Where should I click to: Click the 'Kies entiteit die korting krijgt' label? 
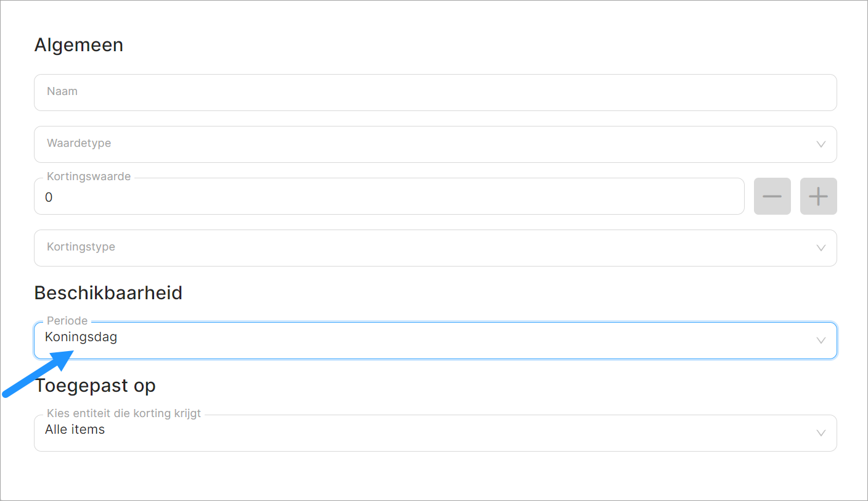pyautogui.click(x=124, y=413)
